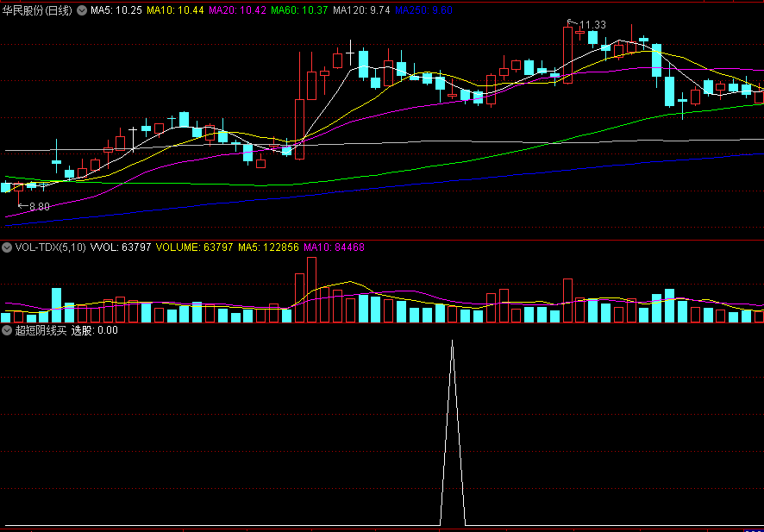Click the 超短阴线买 indicator name

tap(41, 330)
